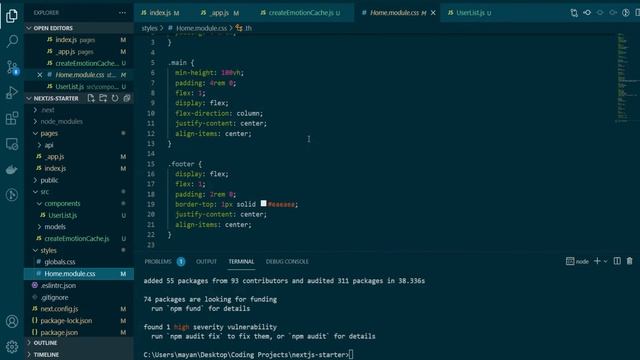Click the styles breadcrumb segment
The height and width of the screenshot is (360, 640).
[149, 28]
